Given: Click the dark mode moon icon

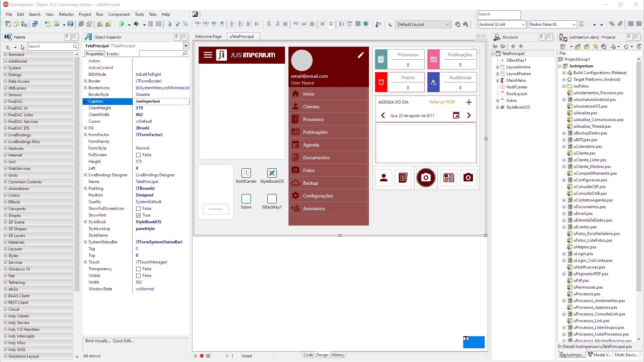Looking at the screenshot, I should pos(390,24).
